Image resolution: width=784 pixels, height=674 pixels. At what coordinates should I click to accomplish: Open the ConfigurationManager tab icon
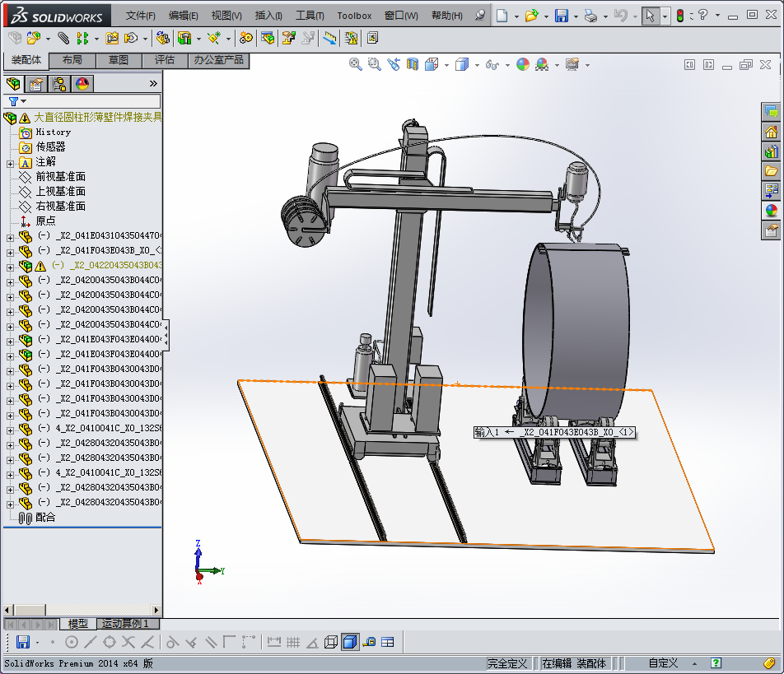[59, 84]
